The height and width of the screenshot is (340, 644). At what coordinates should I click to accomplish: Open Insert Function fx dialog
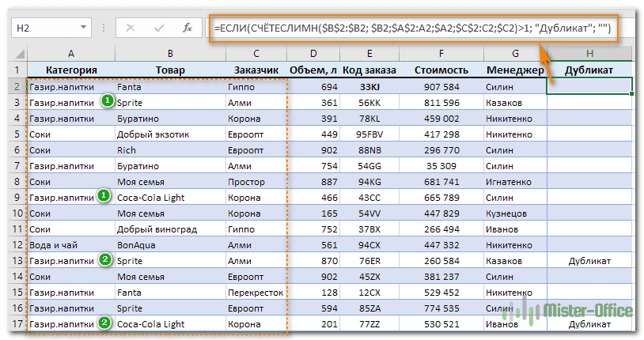[x=187, y=28]
